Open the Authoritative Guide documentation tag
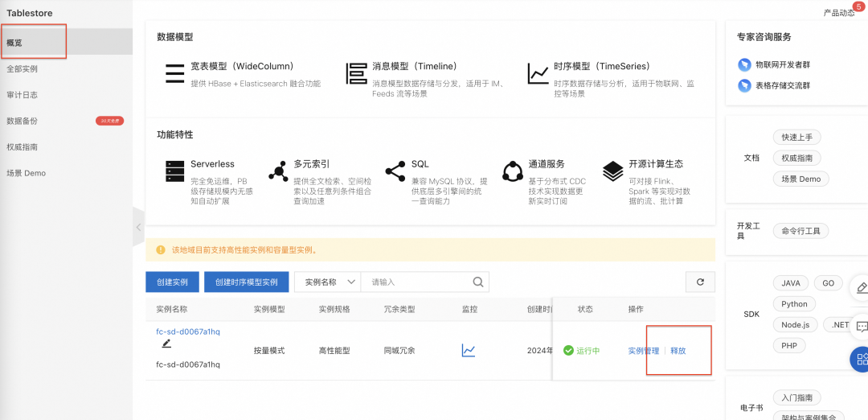 (797, 158)
